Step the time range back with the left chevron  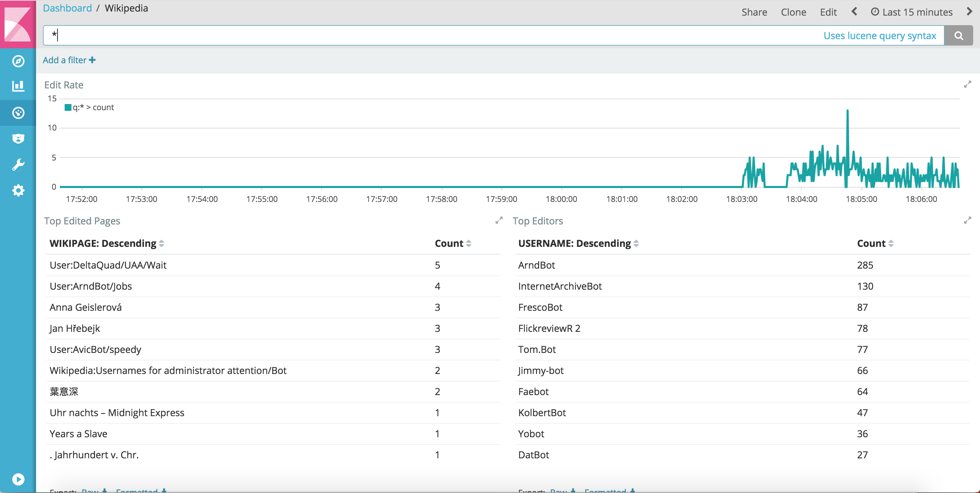click(854, 12)
